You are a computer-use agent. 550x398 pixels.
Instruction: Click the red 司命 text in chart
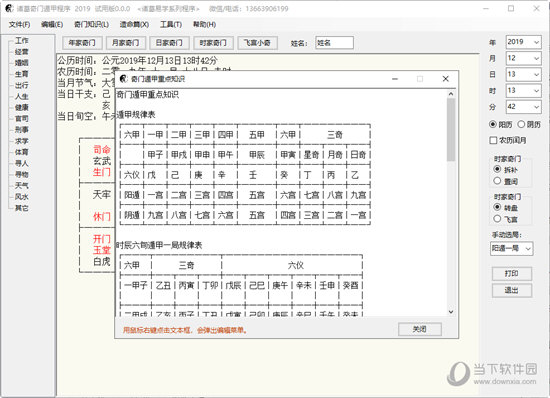tap(102, 150)
